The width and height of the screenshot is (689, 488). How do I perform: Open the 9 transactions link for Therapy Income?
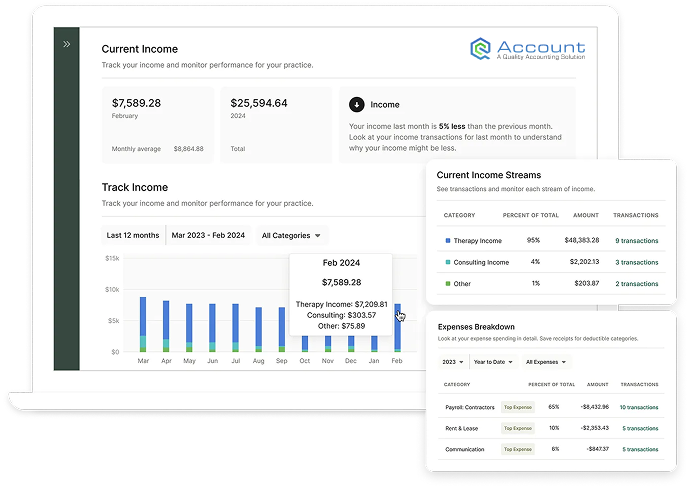click(x=636, y=241)
